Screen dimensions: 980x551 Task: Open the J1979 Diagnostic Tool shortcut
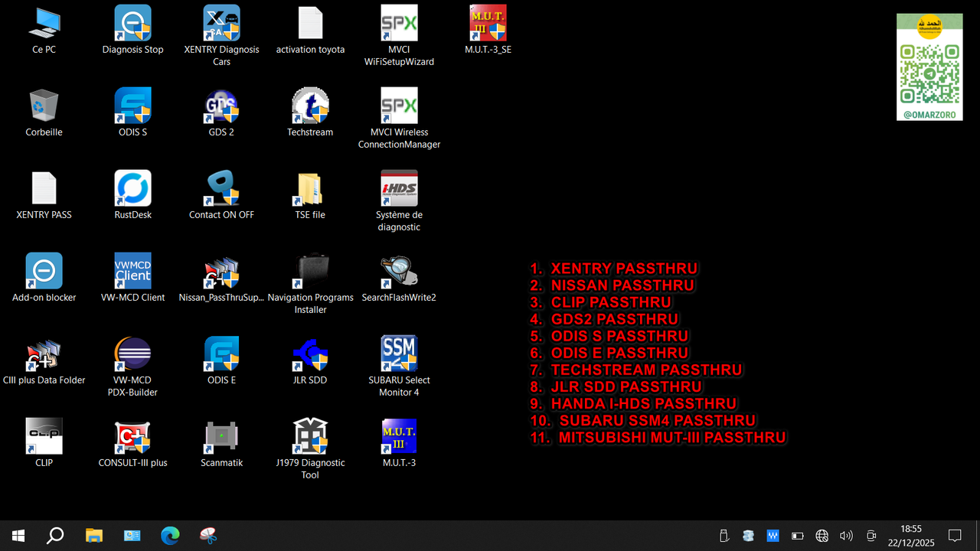click(310, 449)
